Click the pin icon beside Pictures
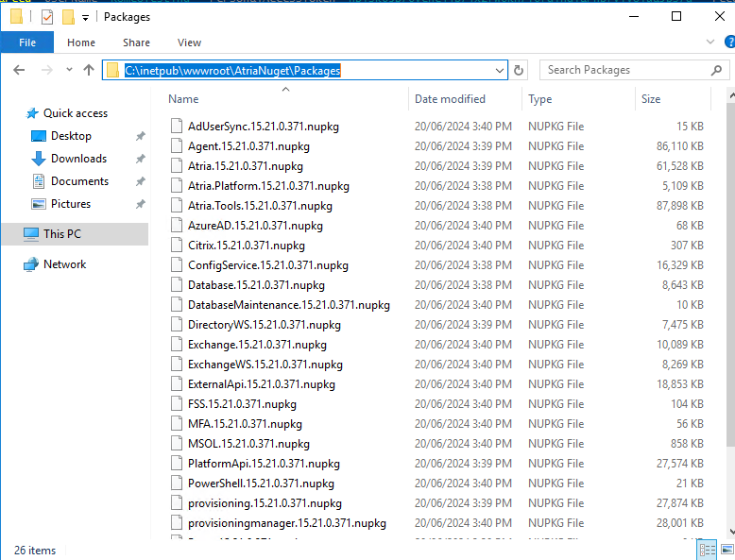This screenshot has height=560, width=735. pyautogui.click(x=140, y=204)
